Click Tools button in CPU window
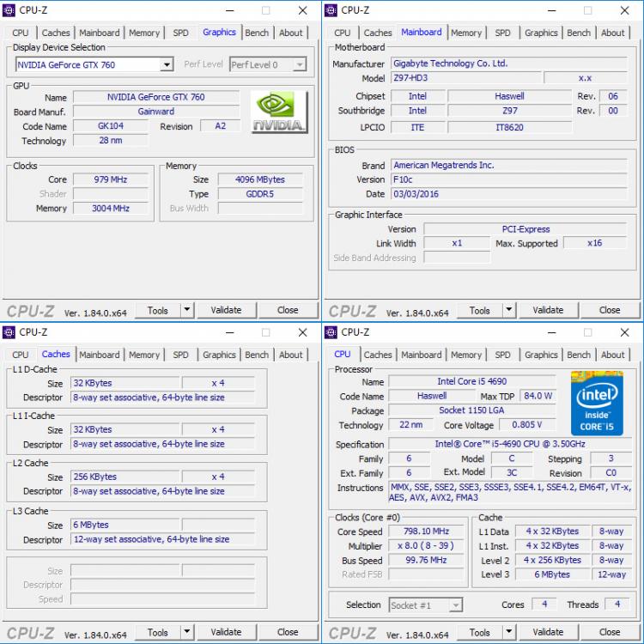The width and height of the screenshot is (644, 644). pos(480,632)
